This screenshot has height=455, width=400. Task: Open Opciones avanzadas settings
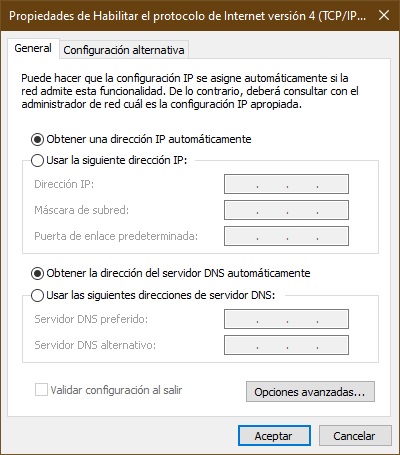coord(310,392)
